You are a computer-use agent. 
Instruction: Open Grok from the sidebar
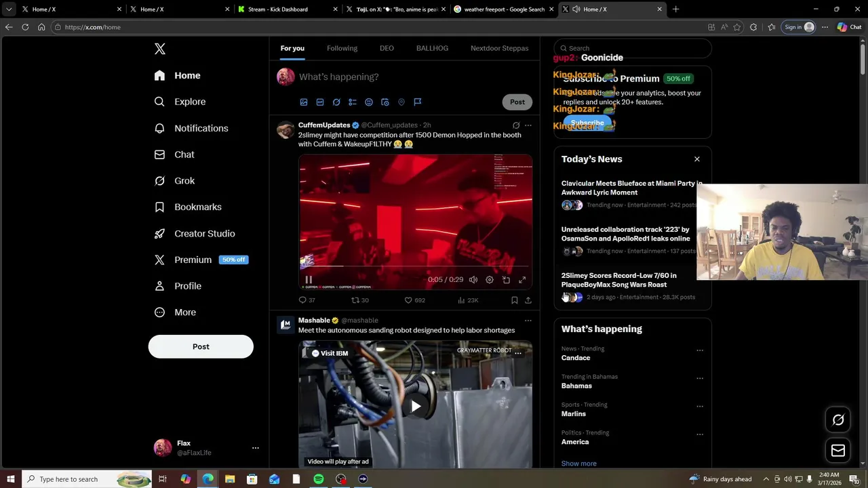coord(174,181)
